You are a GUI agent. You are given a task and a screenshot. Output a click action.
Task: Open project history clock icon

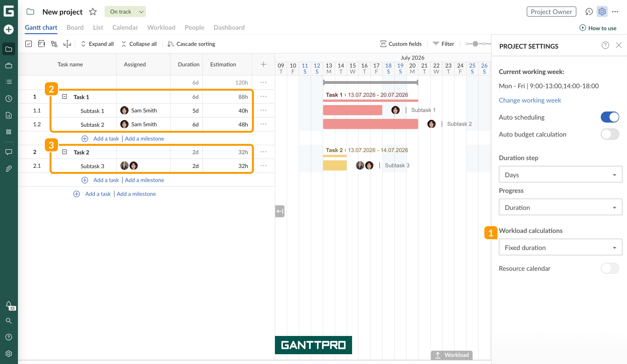pyautogui.click(x=589, y=12)
